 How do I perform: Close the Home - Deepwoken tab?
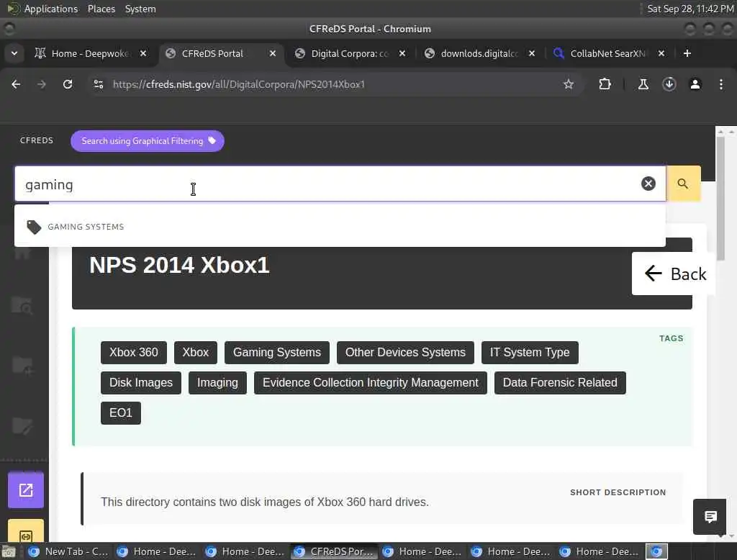(x=143, y=53)
